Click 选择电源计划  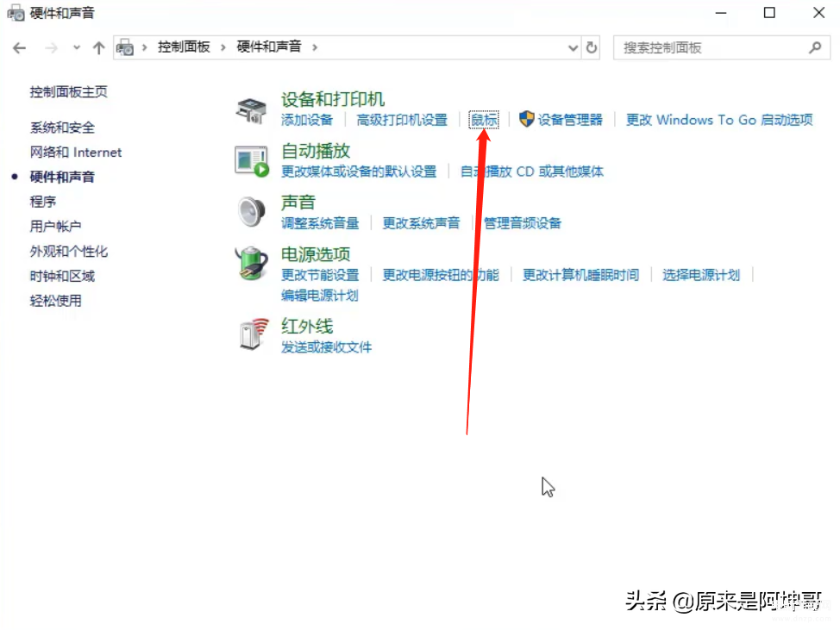click(x=701, y=275)
